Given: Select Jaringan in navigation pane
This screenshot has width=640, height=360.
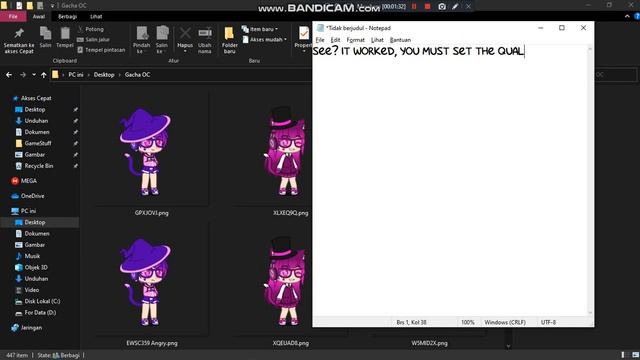Looking at the screenshot, I should click(31, 328).
